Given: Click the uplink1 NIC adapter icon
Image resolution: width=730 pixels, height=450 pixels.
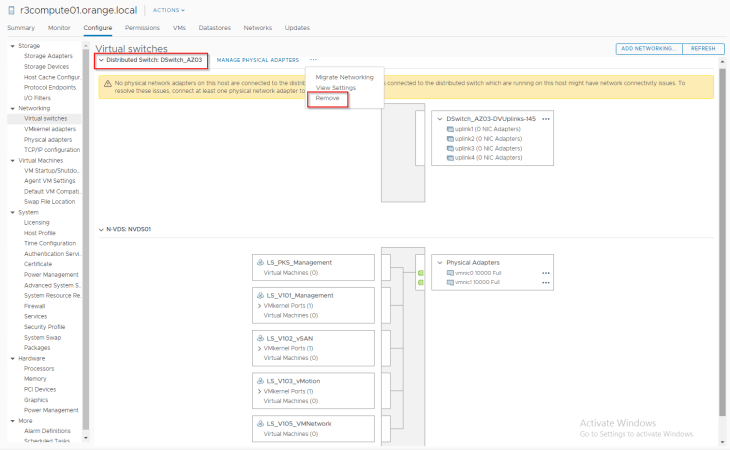Looking at the screenshot, I should click(x=449, y=130).
